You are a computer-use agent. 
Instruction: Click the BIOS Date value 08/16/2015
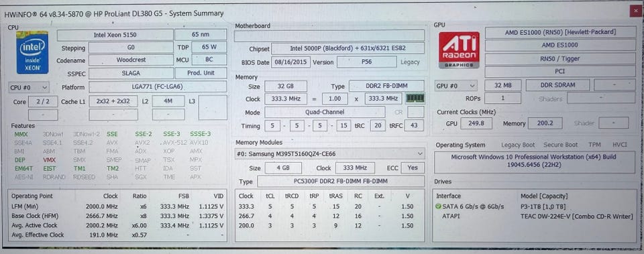(290, 62)
